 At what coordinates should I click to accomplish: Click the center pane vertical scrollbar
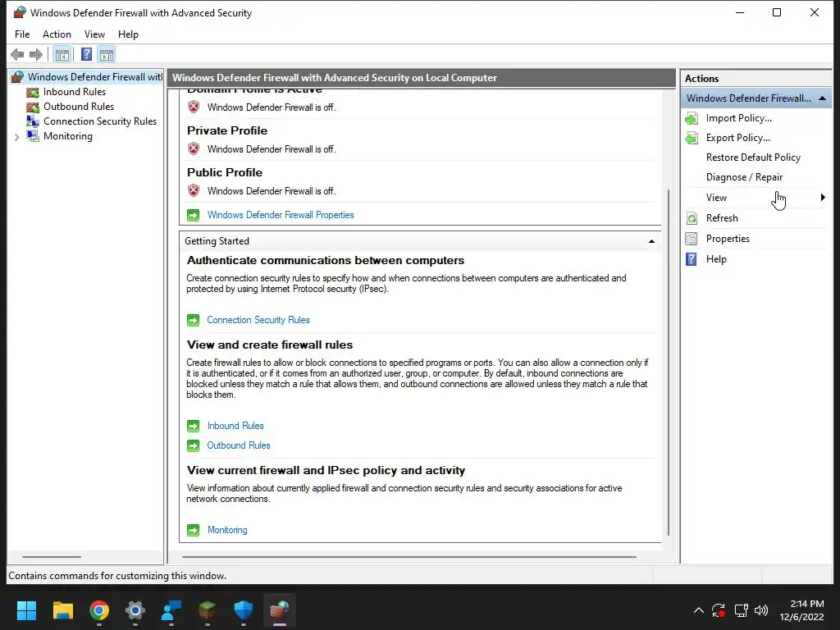(668, 362)
